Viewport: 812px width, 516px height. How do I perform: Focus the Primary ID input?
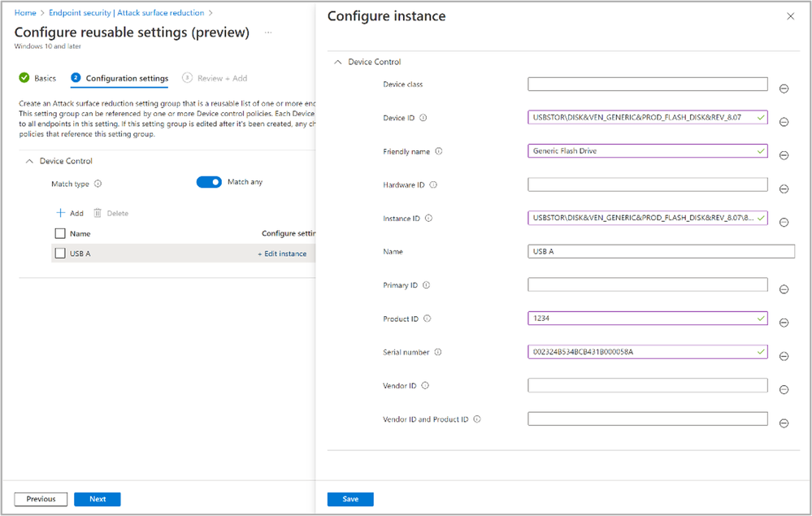coord(647,284)
